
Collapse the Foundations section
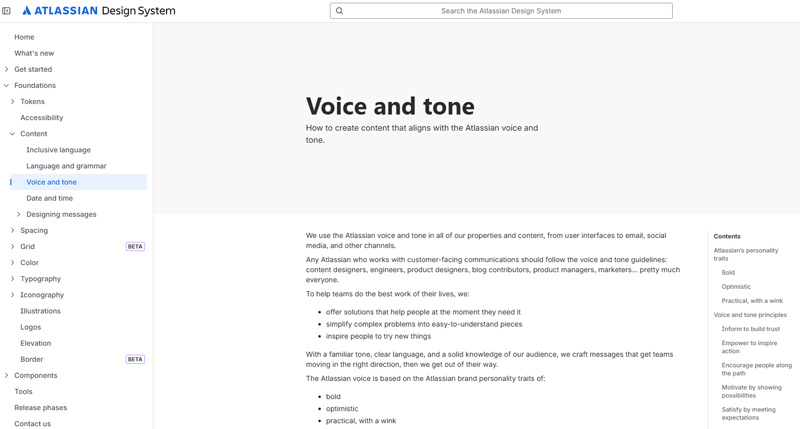click(7, 86)
